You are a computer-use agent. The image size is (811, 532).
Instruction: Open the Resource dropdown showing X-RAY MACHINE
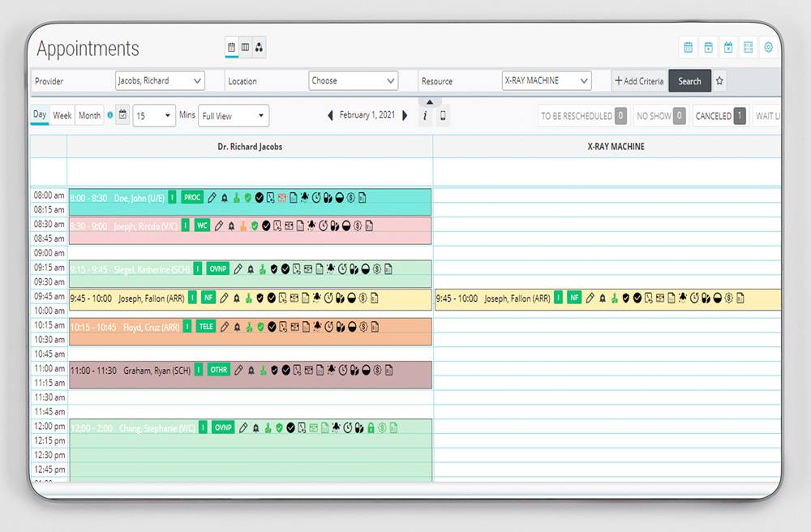tap(547, 80)
